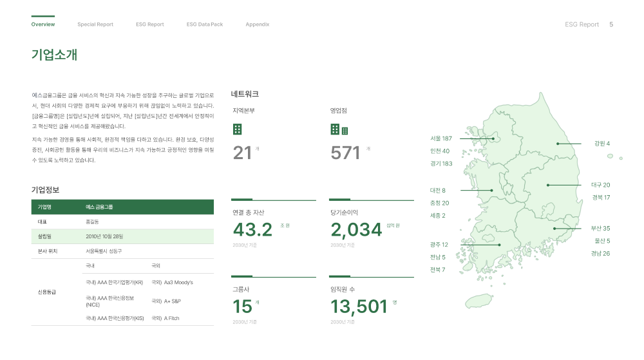Click the double building icon under 영업점
Viewport: 644px width, 360px height.
click(x=339, y=129)
